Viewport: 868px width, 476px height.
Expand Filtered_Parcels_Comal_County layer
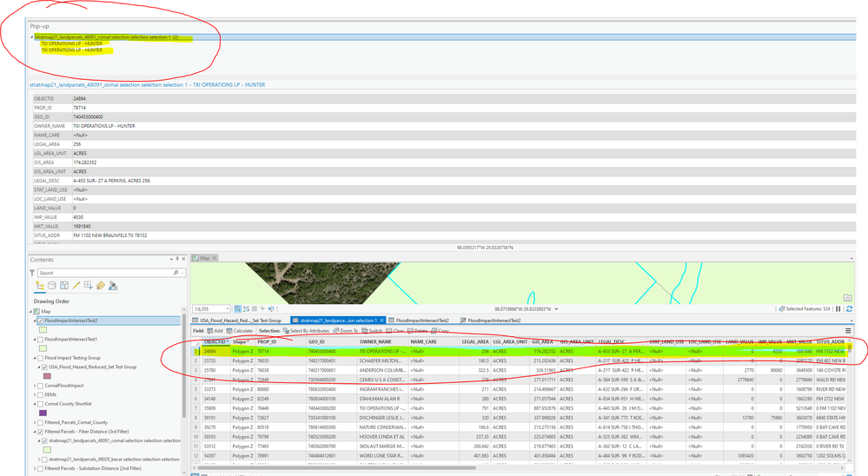coord(35,422)
